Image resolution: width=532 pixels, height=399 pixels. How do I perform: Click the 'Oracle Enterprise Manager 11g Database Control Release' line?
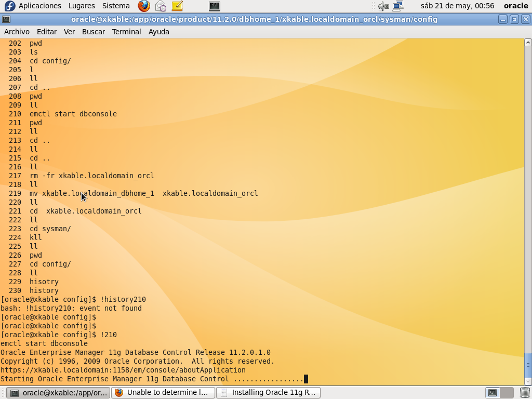[136, 352]
